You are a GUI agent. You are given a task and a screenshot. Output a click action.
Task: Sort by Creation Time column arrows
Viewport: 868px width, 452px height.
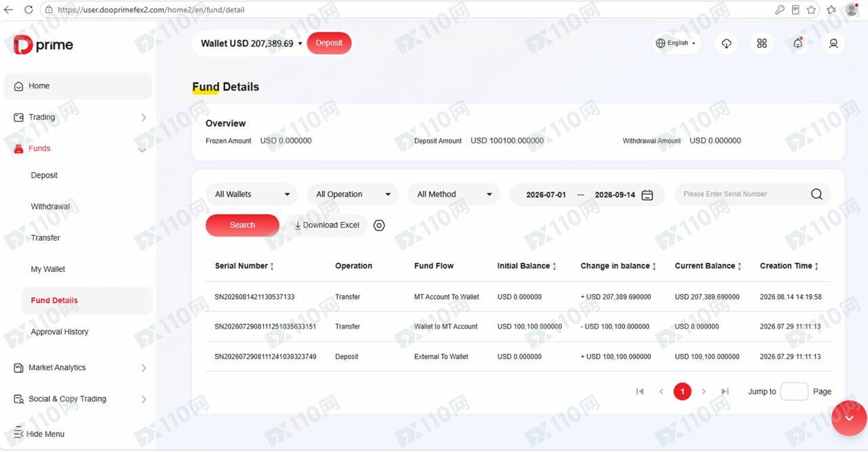click(x=816, y=266)
